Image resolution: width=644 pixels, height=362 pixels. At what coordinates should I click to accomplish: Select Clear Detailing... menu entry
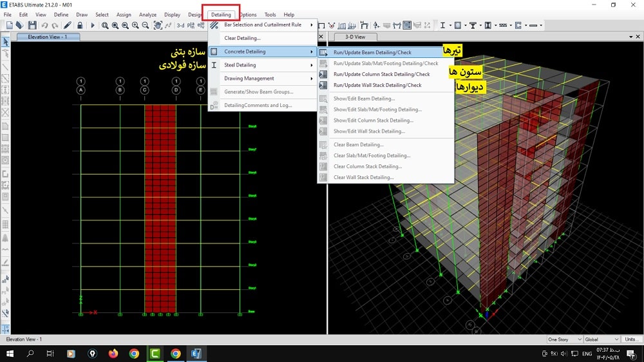point(242,38)
